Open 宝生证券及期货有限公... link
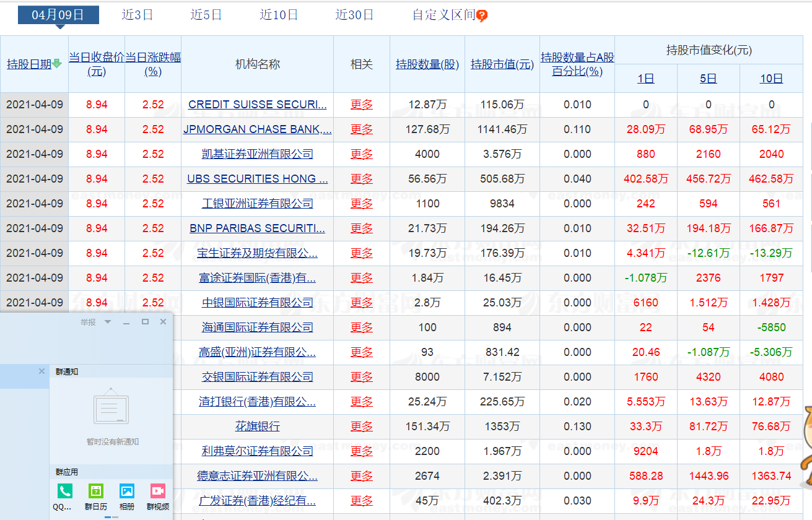 [258, 253]
